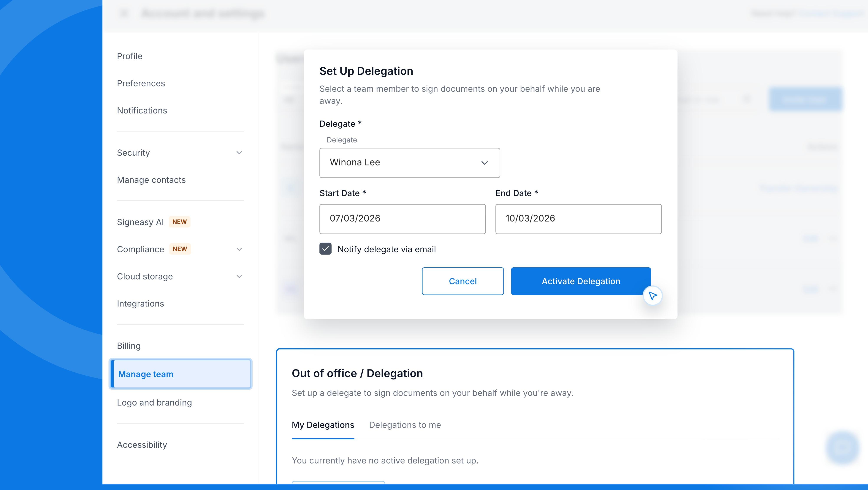Navigate to Integrations in the sidebar
The image size is (868, 490).
point(140,303)
